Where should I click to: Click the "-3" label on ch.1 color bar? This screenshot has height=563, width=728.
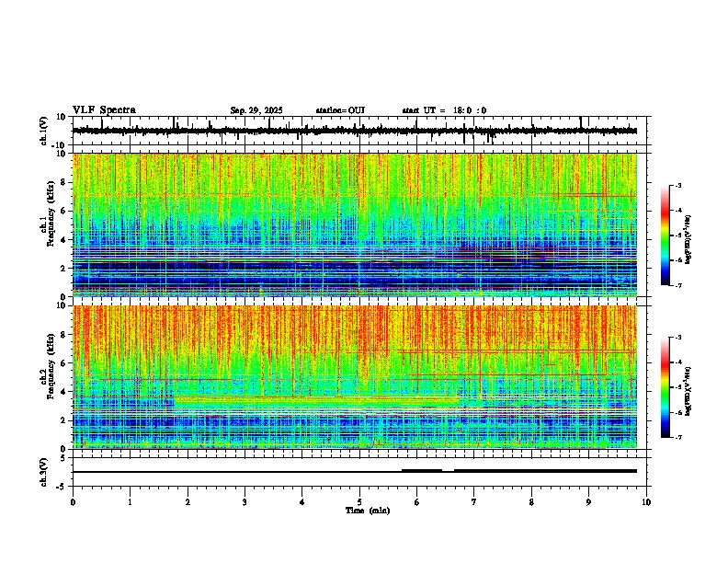tap(677, 185)
